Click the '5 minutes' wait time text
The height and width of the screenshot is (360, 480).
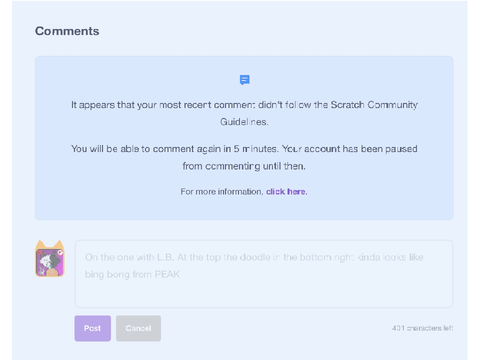pos(255,149)
